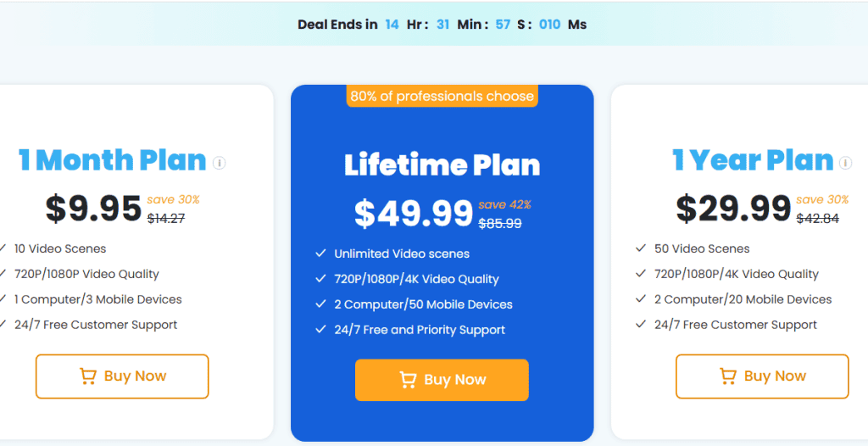Click the 80% of professionals choose badge

(x=442, y=96)
